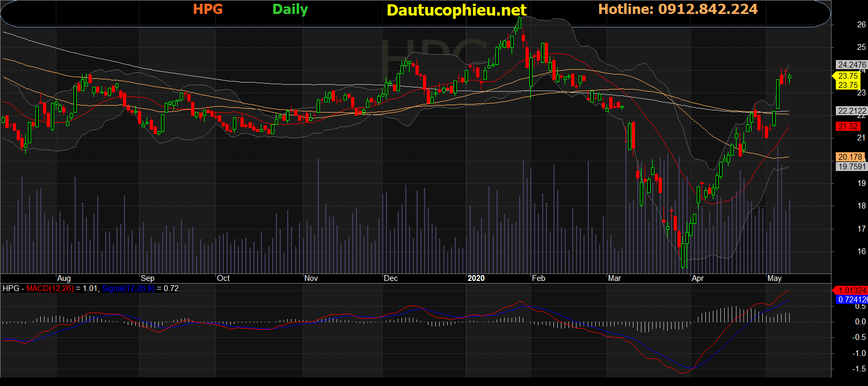Click the 16 price axis tick
Viewport: 868px width, 386px height.
(x=861, y=251)
